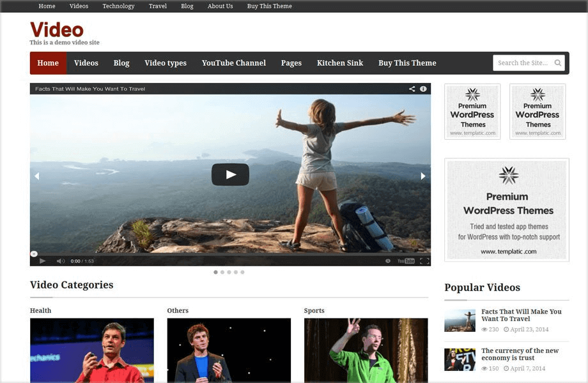
Task: Enter fullscreen mode on the player
Action: pyautogui.click(x=424, y=261)
